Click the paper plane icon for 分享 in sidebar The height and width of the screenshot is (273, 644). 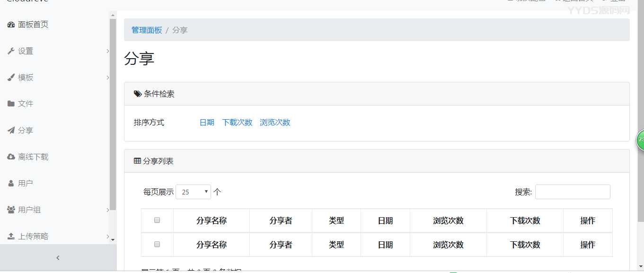coord(11,131)
